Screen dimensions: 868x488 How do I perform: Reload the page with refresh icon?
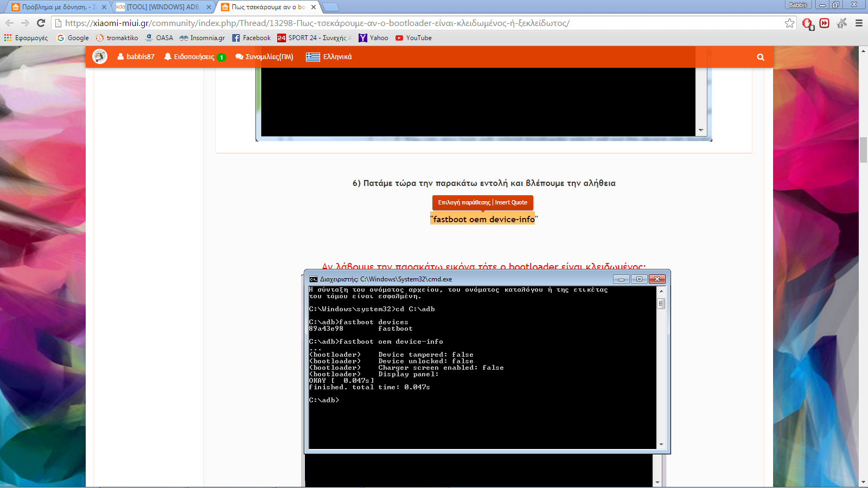click(41, 23)
